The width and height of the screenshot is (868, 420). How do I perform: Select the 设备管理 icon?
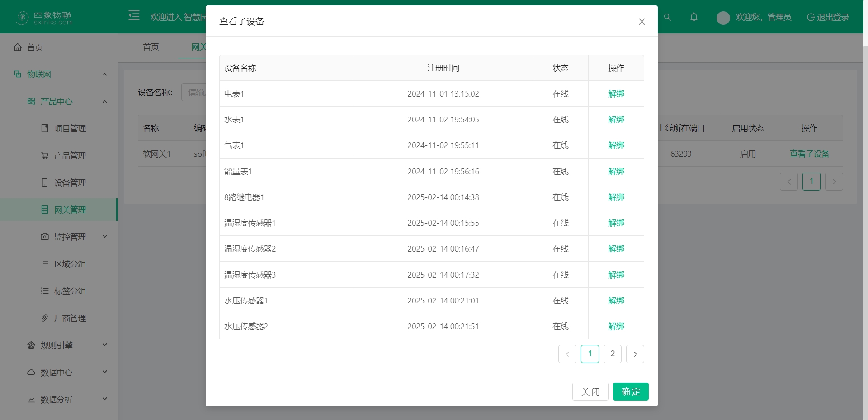click(44, 182)
